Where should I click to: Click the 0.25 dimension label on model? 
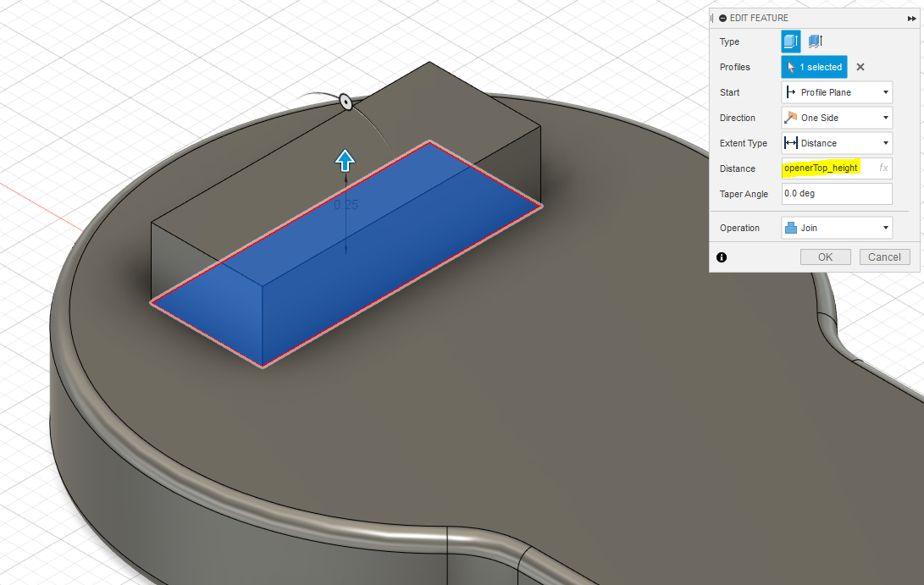pos(346,205)
